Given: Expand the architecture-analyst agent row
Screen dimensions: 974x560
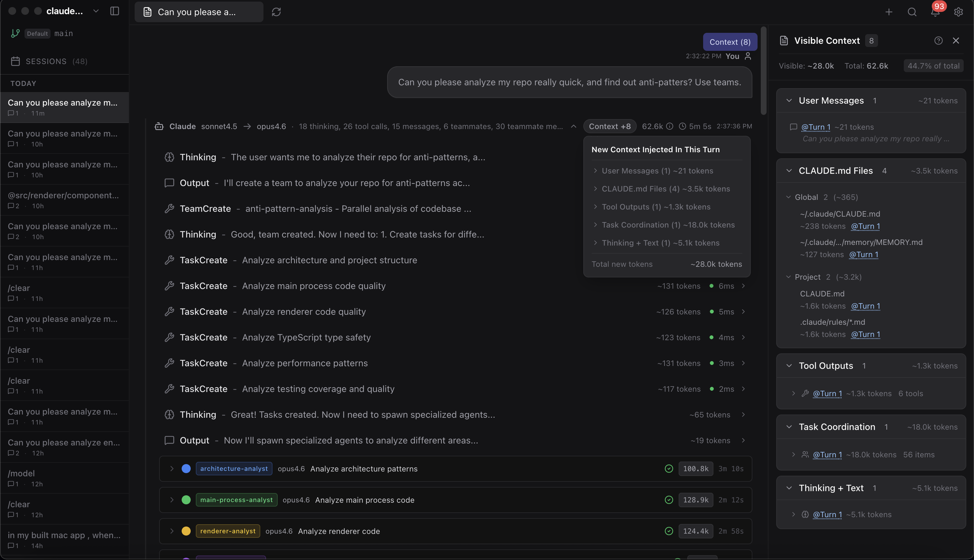Looking at the screenshot, I should [172, 469].
